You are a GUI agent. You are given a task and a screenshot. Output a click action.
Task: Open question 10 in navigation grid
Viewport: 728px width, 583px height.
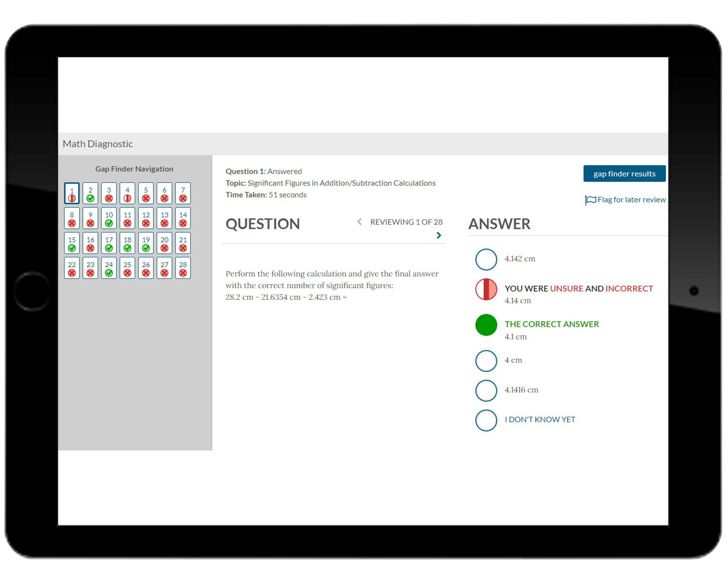pyautogui.click(x=109, y=218)
